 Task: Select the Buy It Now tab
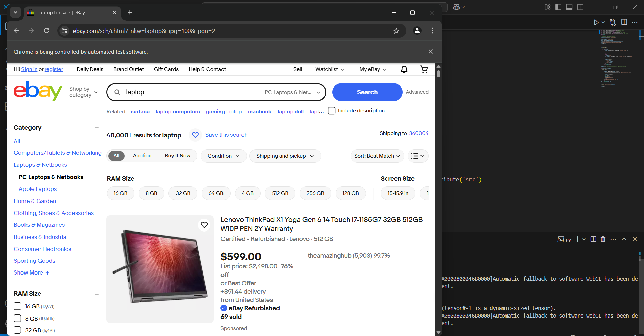pos(178,156)
